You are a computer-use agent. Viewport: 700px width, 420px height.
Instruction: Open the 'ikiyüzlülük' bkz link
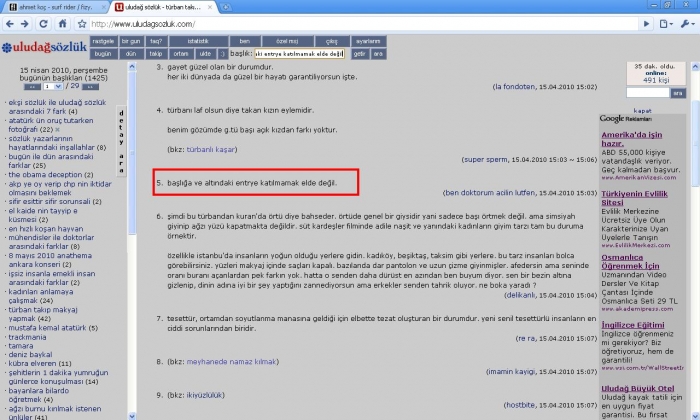204,395
